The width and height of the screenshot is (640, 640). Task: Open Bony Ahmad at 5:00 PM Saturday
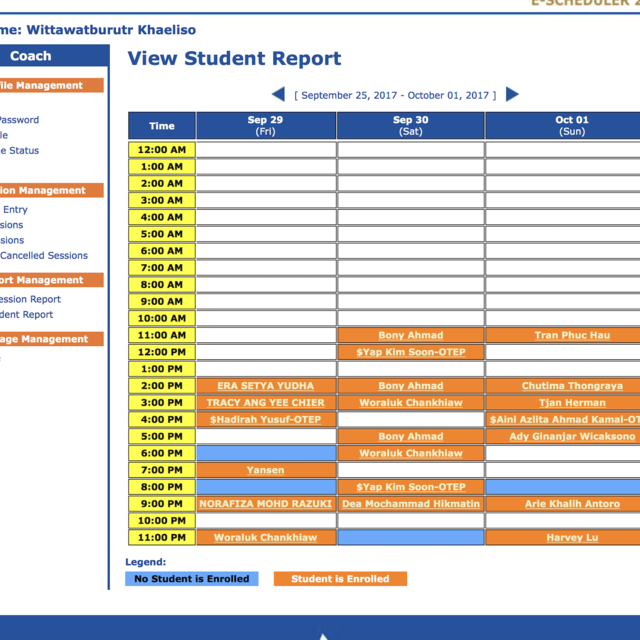pyautogui.click(x=411, y=436)
